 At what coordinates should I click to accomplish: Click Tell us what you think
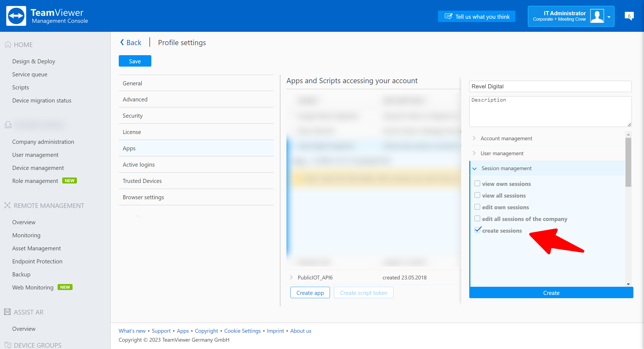(x=477, y=17)
